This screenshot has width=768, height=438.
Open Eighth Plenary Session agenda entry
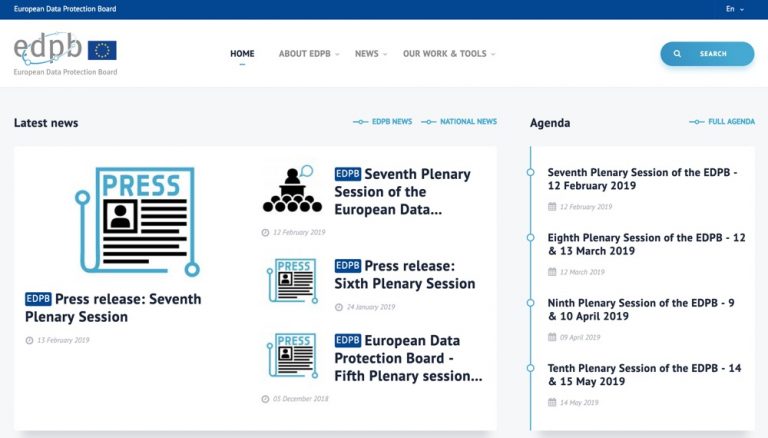(x=646, y=244)
